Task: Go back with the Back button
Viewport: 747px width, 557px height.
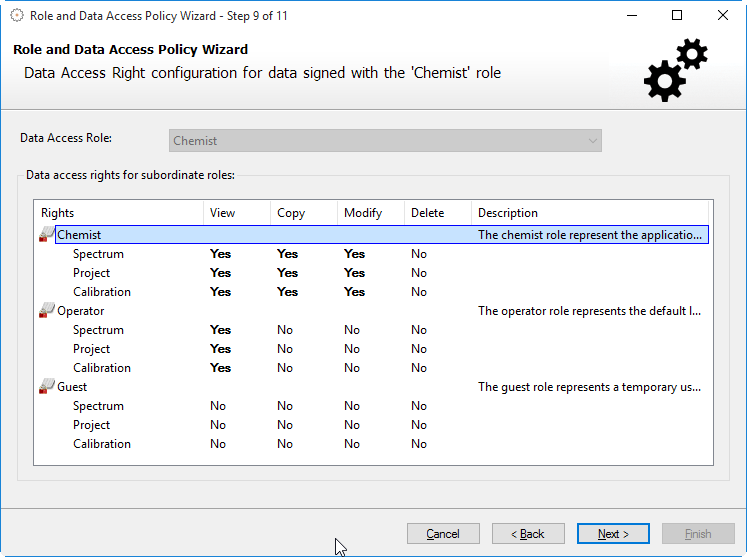Action: point(528,534)
